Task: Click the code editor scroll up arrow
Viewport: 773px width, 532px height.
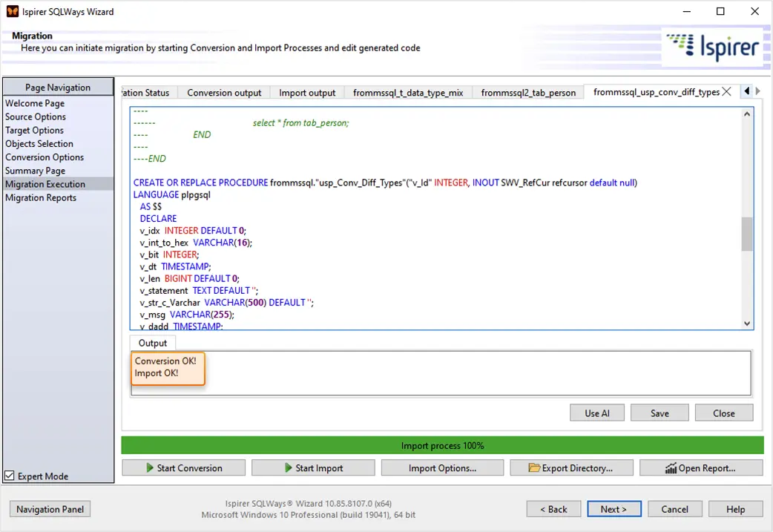Action: (747, 114)
